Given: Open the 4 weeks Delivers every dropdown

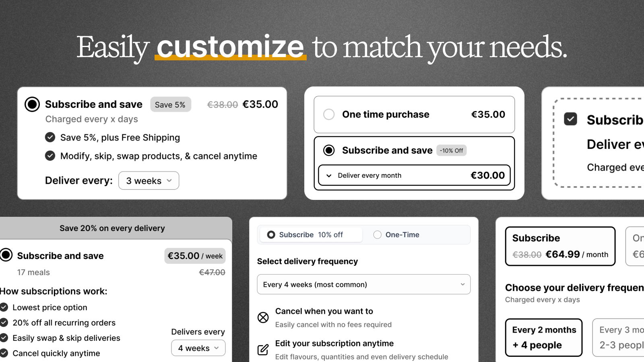Looking at the screenshot, I should click(x=198, y=348).
